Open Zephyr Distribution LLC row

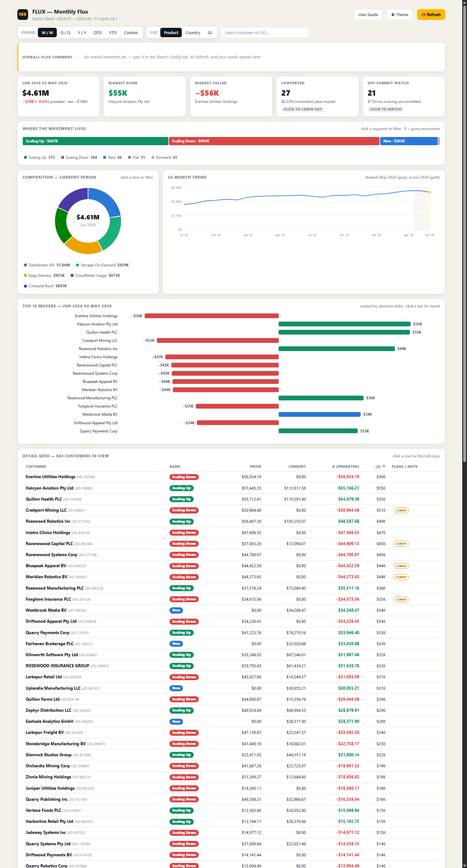231,710
